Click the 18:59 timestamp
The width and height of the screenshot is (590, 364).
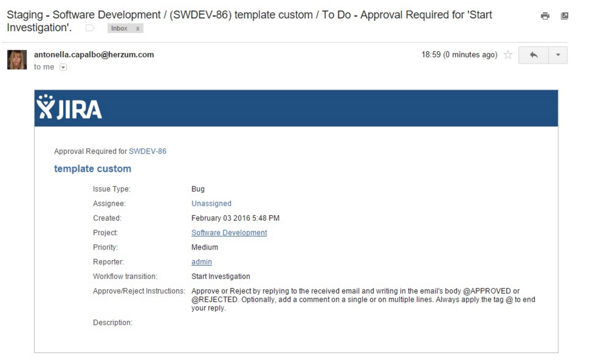coord(459,55)
